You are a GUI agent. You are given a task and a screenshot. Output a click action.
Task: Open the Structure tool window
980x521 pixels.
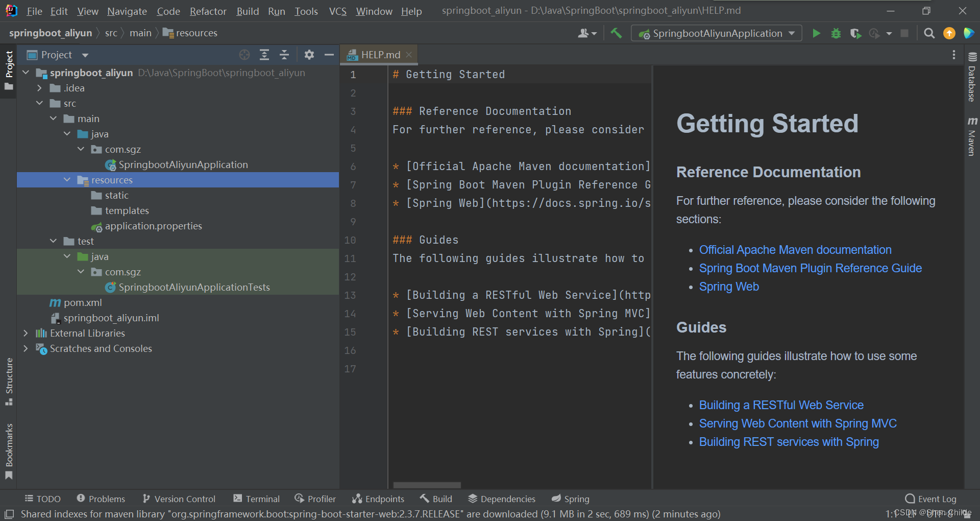(x=9, y=382)
